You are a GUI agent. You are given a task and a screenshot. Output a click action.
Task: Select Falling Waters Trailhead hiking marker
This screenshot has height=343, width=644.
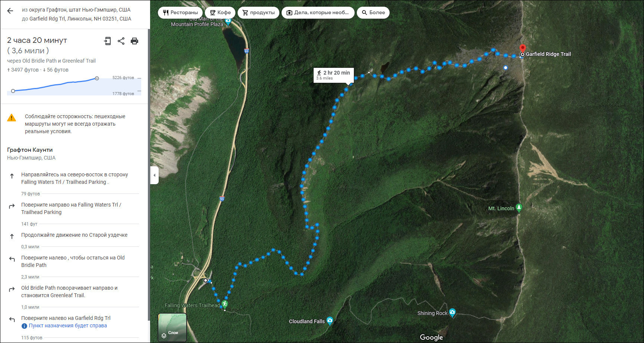pos(225,304)
